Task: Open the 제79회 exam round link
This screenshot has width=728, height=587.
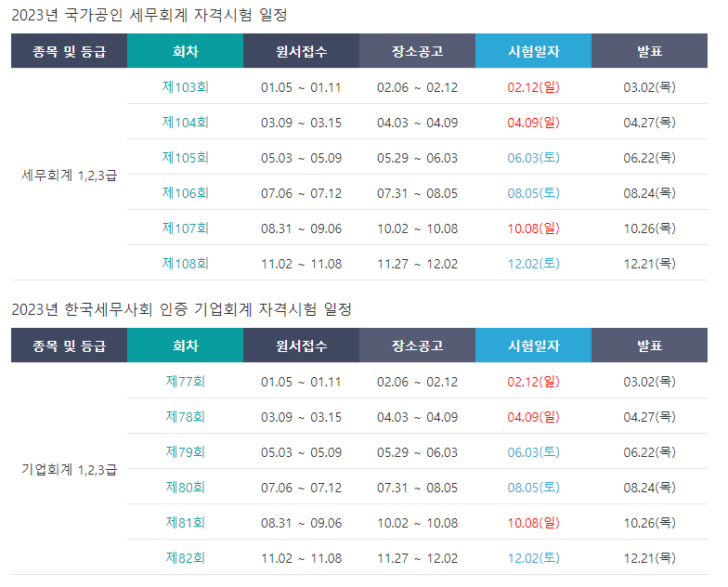Action: click(x=186, y=451)
